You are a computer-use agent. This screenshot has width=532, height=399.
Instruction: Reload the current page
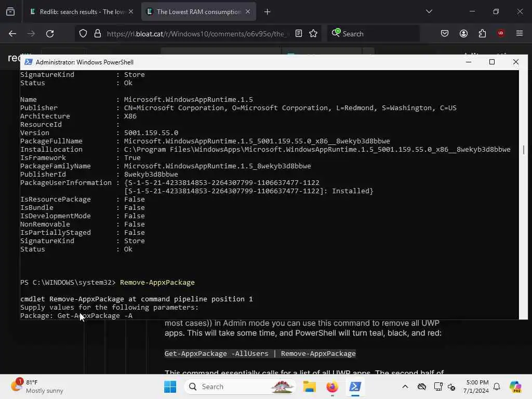pos(50,34)
